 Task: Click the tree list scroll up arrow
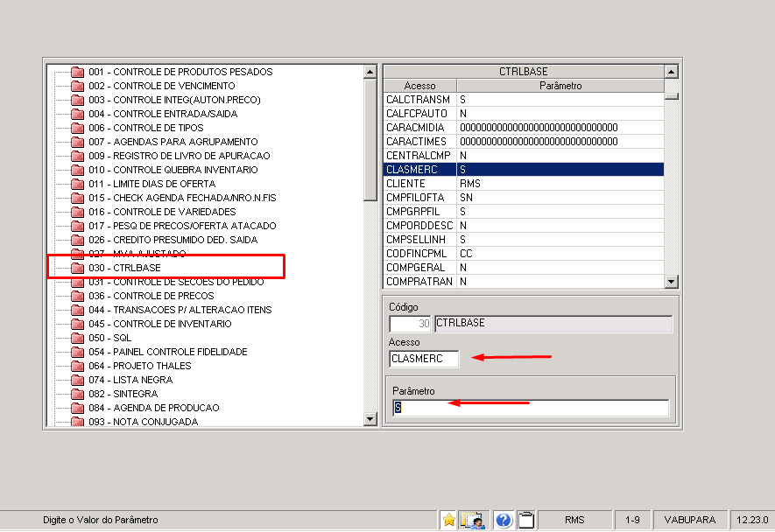(370, 72)
